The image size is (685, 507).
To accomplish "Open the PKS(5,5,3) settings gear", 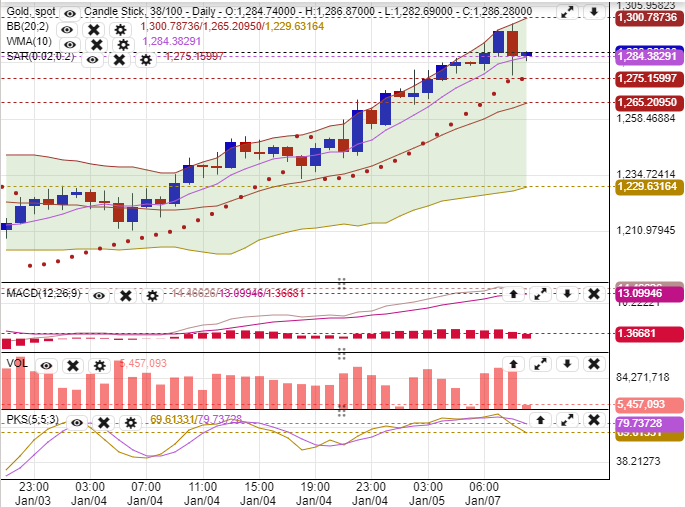I will (129, 421).
